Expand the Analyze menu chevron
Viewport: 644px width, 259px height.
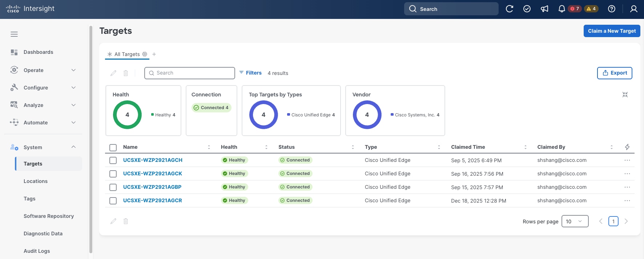click(73, 105)
